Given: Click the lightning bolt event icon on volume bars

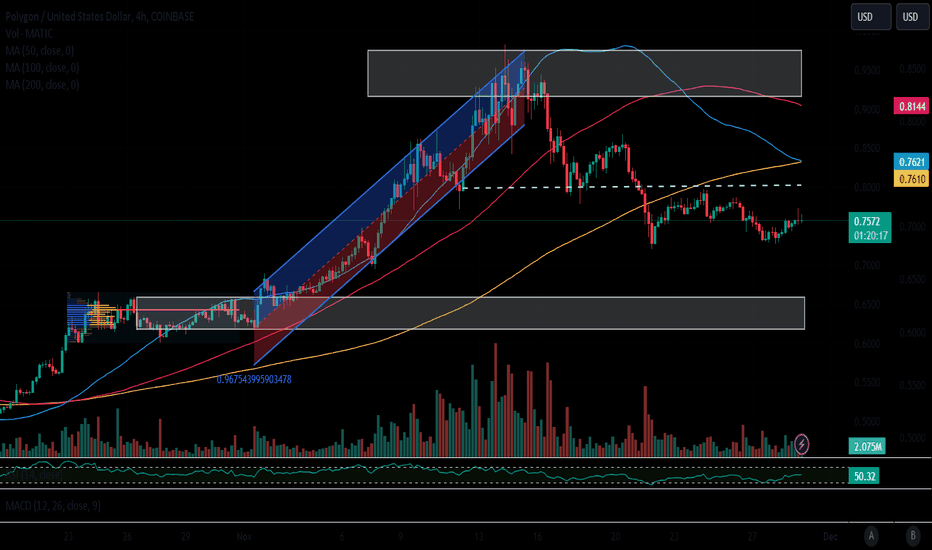Looking at the screenshot, I should [802, 444].
